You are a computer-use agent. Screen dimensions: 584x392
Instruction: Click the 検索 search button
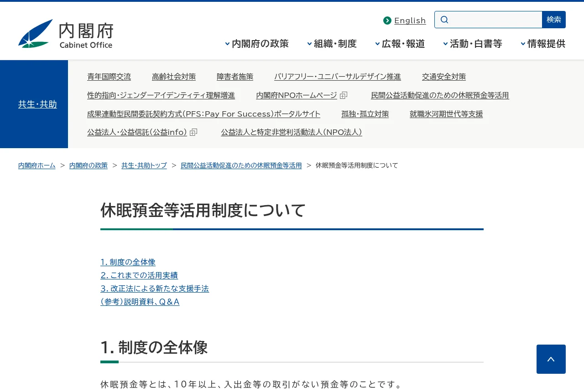point(554,20)
